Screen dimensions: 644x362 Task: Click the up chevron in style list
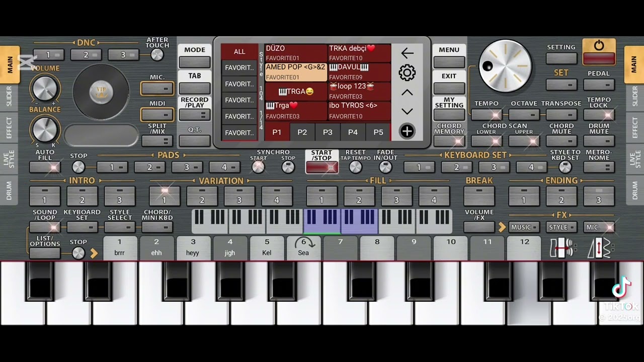(407, 93)
